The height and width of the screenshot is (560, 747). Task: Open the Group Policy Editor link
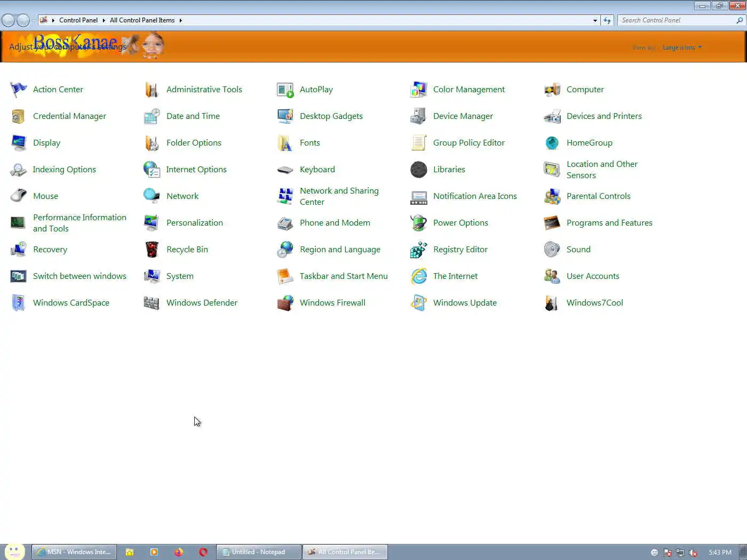coord(468,143)
